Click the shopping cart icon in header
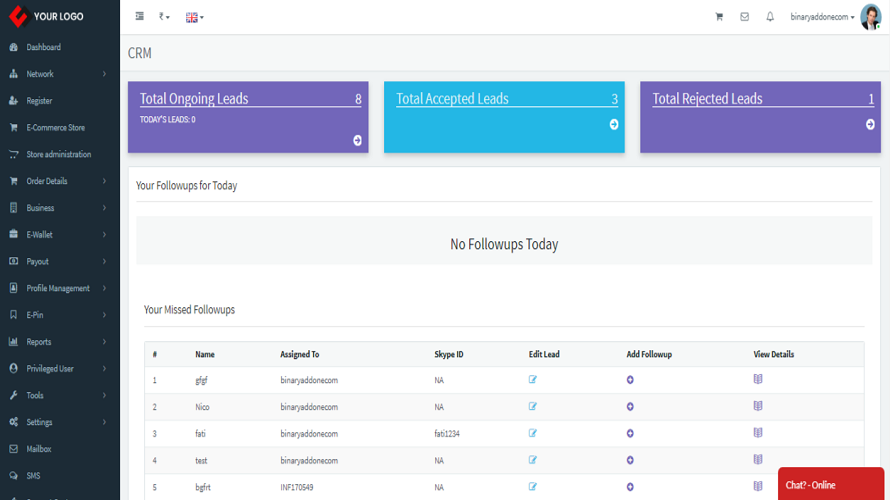This screenshot has height=500, width=890. [x=718, y=17]
